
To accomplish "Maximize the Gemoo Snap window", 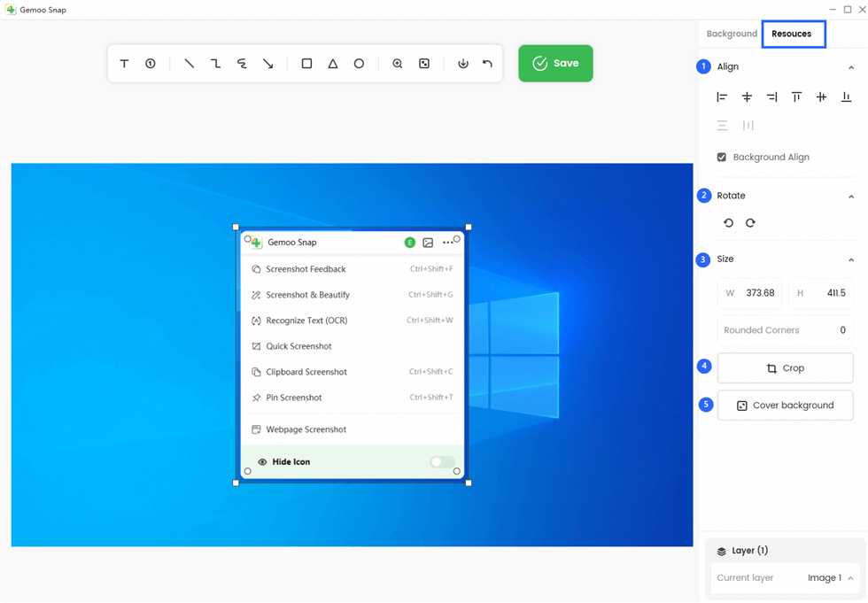I will coord(848,10).
